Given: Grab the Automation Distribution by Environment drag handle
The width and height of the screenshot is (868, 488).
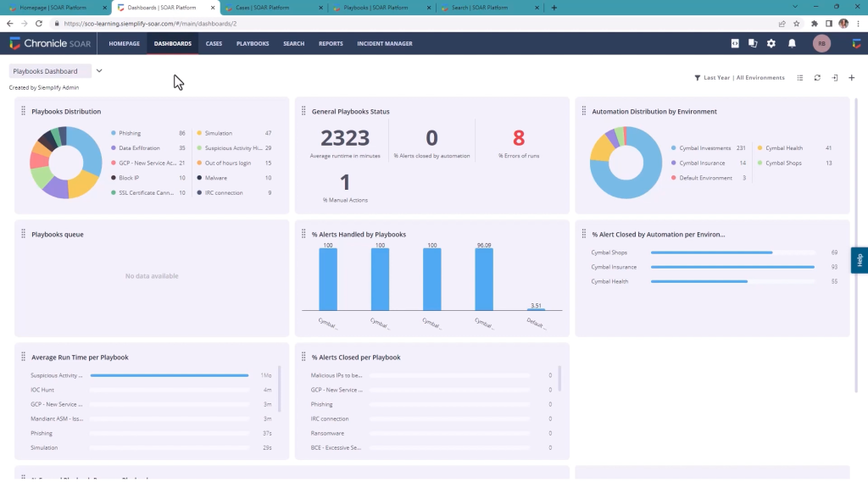Looking at the screenshot, I should click(x=583, y=111).
